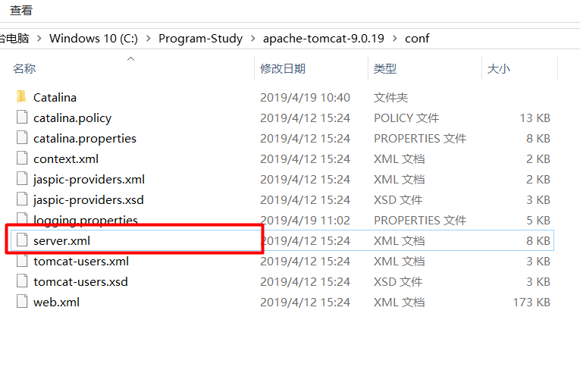The height and width of the screenshot is (392, 580).
Task: Go to Program-Study folder in breadcrumb
Action: pyautogui.click(x=200, y=39)
